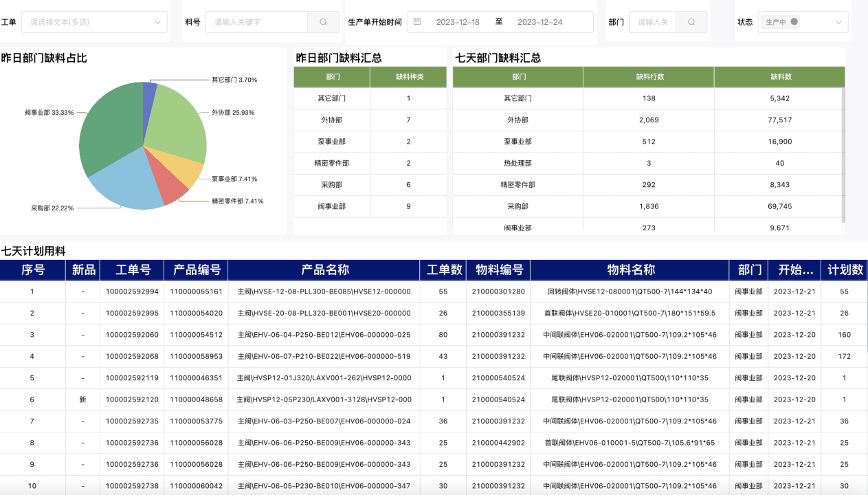
Task: Click 计划数 column header
Action: [x=845, y=270]
